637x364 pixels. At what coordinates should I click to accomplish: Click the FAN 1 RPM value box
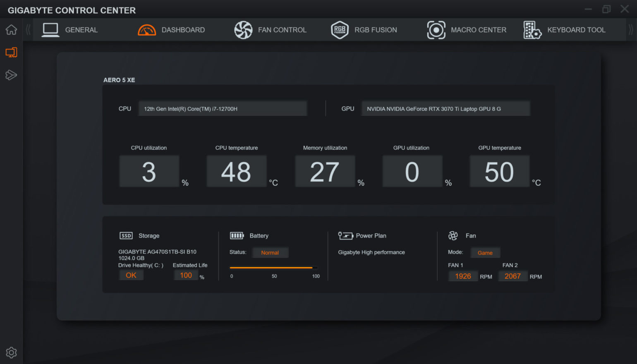click(463, 276)
